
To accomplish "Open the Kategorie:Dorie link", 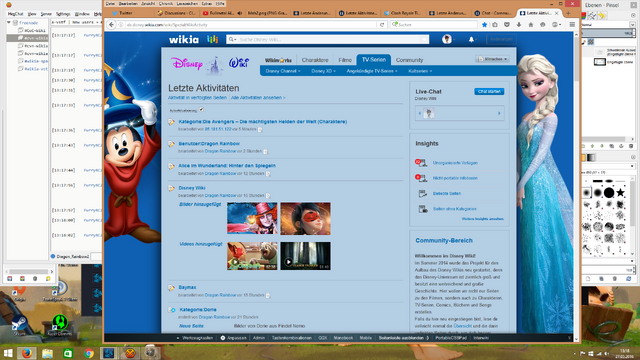I will 198,310.
